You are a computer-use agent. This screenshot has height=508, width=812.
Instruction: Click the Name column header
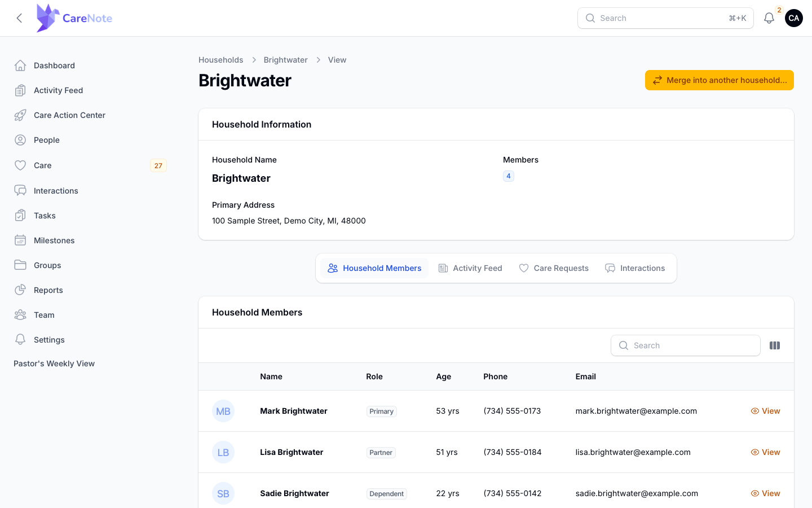tap(271, 376)
